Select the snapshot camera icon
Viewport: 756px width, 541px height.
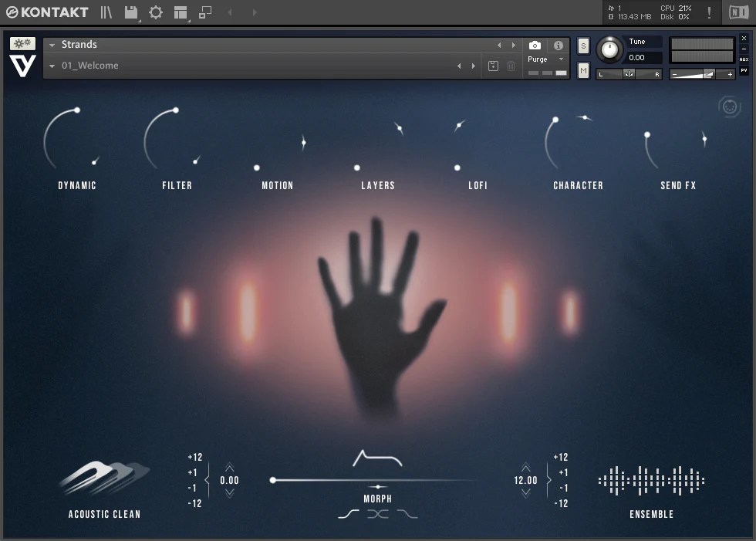(x=535, y=45)
